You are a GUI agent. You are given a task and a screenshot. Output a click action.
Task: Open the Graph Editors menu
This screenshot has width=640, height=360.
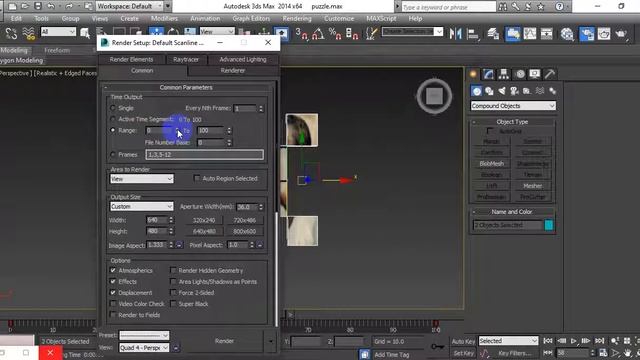[251, 18]
